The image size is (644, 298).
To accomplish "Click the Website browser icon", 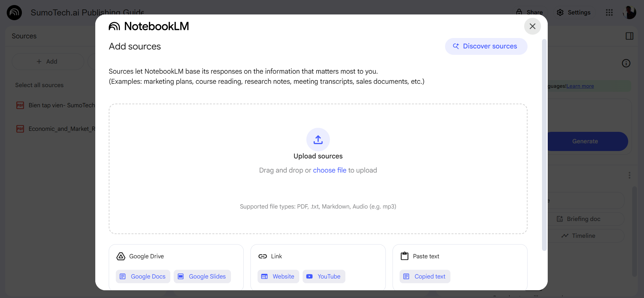I will pyautogui.click(x=264, y=276).
